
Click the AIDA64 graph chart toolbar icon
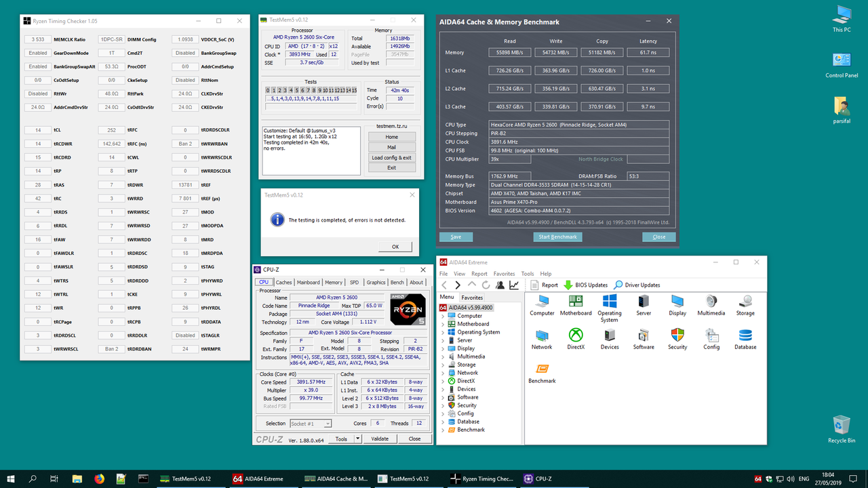[514, 285]
